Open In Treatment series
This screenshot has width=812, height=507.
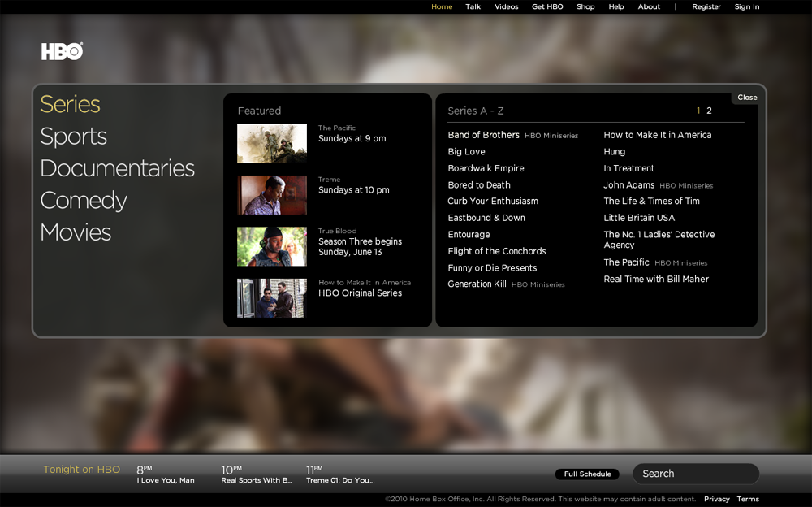pyautogui.click(x=628, y=168)
